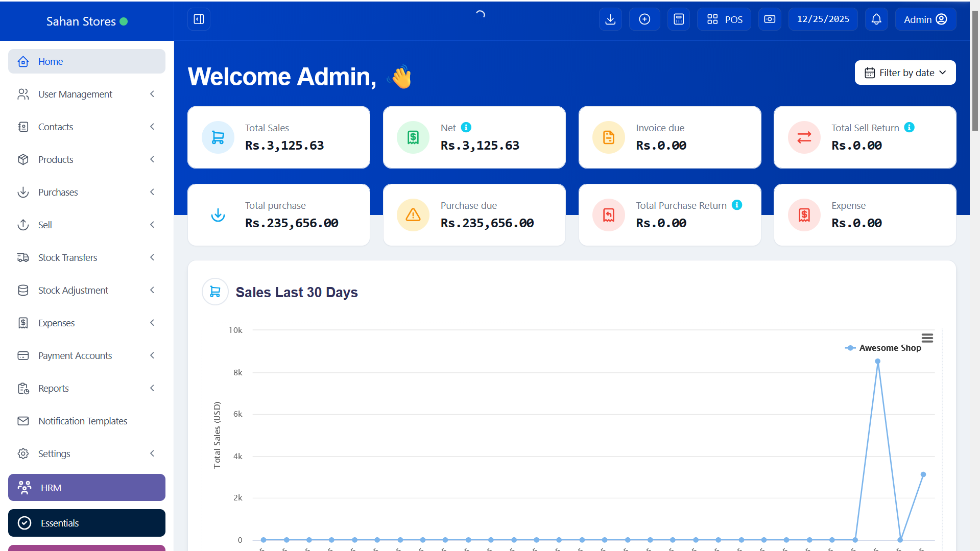Select Home in the sidebar
The image size is (980, 551).
(87, 61)
